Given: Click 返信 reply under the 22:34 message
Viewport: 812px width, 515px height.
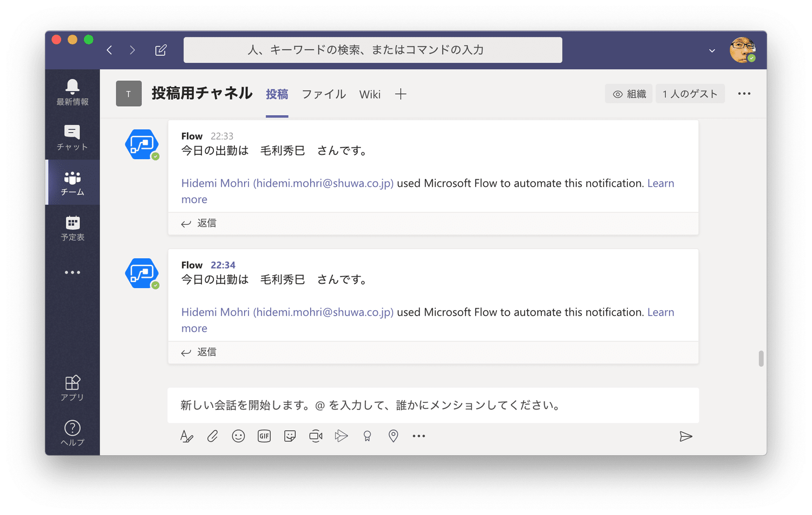Looking at the screenshot, I should (x=199, y=352).
